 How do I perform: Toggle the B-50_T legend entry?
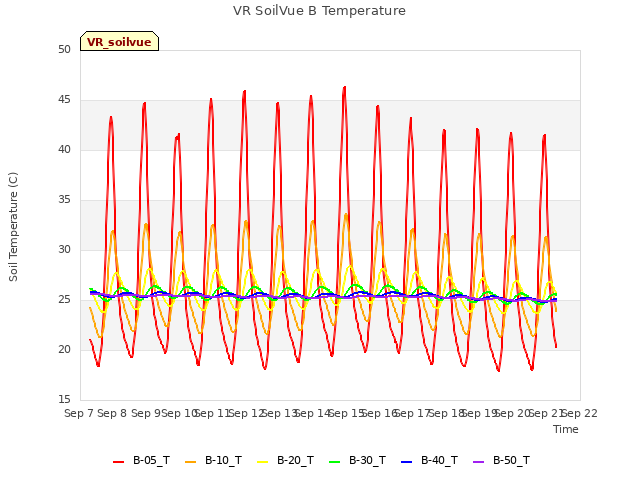501,461
